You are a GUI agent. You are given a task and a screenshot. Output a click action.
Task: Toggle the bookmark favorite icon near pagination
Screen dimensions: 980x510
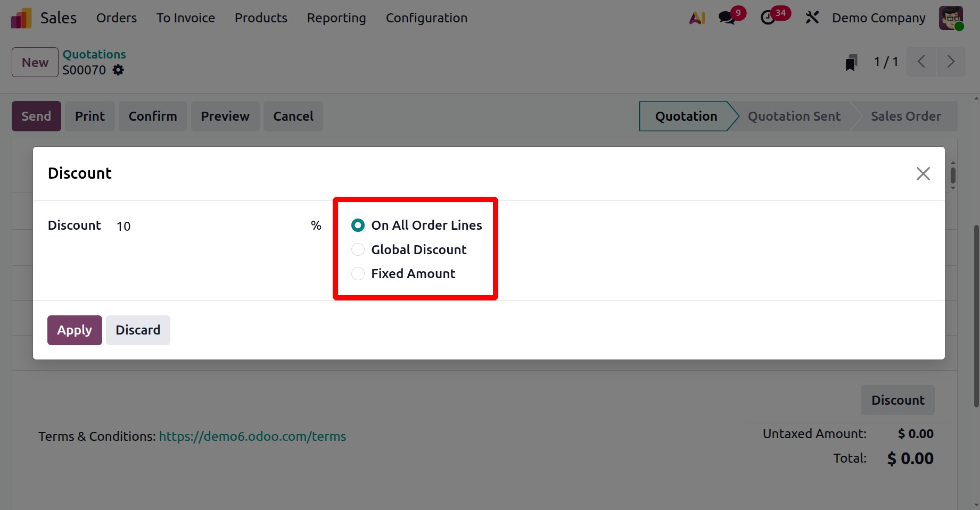point(851,62)
